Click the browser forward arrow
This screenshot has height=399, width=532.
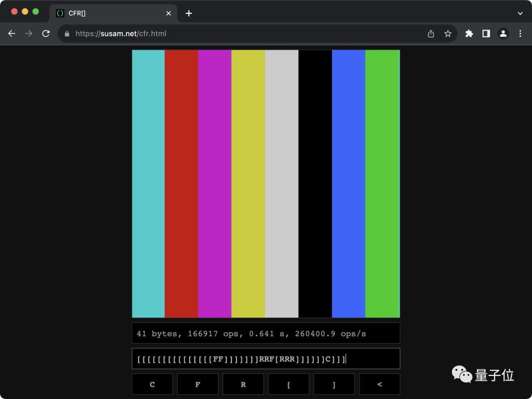[x=29, y=33]
